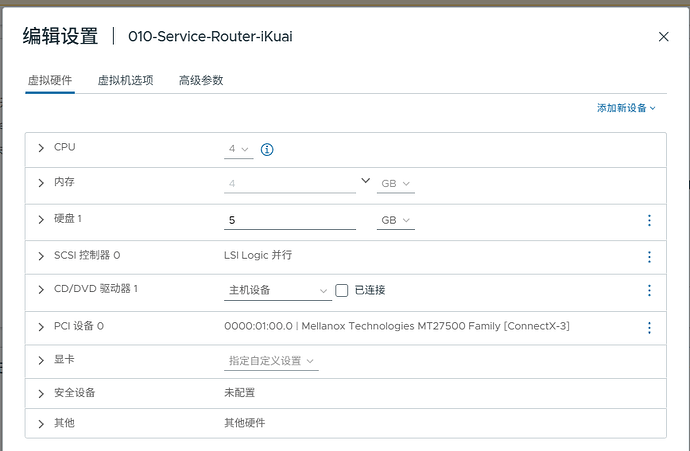Click the 已连接 label text
The image size is (690, 451).
370,290
